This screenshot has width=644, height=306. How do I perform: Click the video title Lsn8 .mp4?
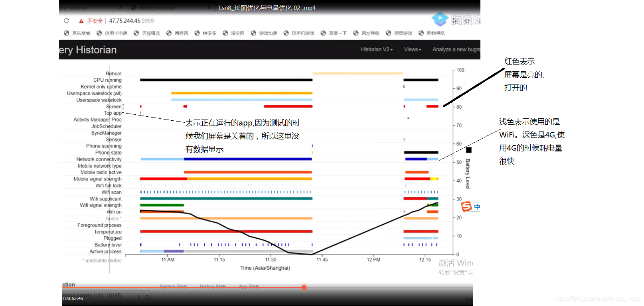pos(267,8)
